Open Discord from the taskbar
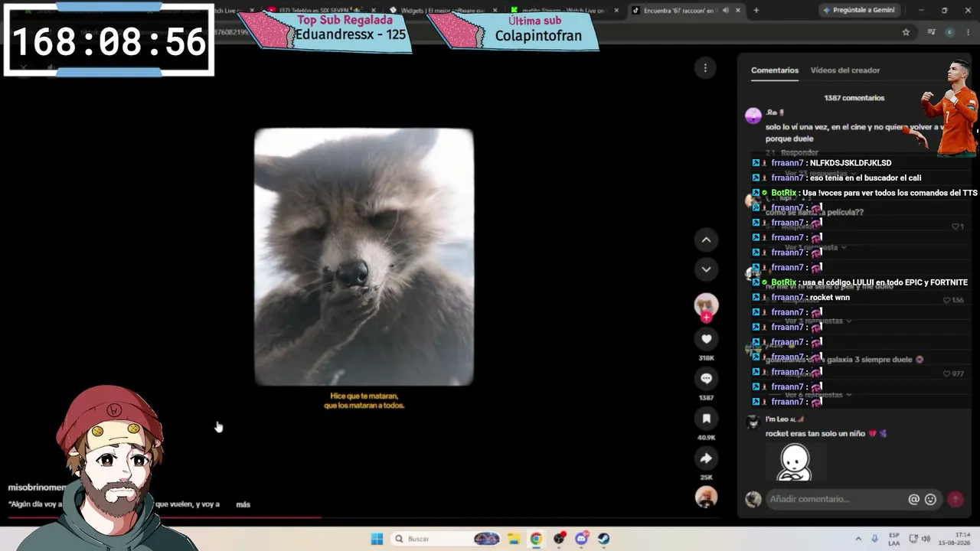The width and height of the screenshot is (980, 551). (x=581, y=539)
